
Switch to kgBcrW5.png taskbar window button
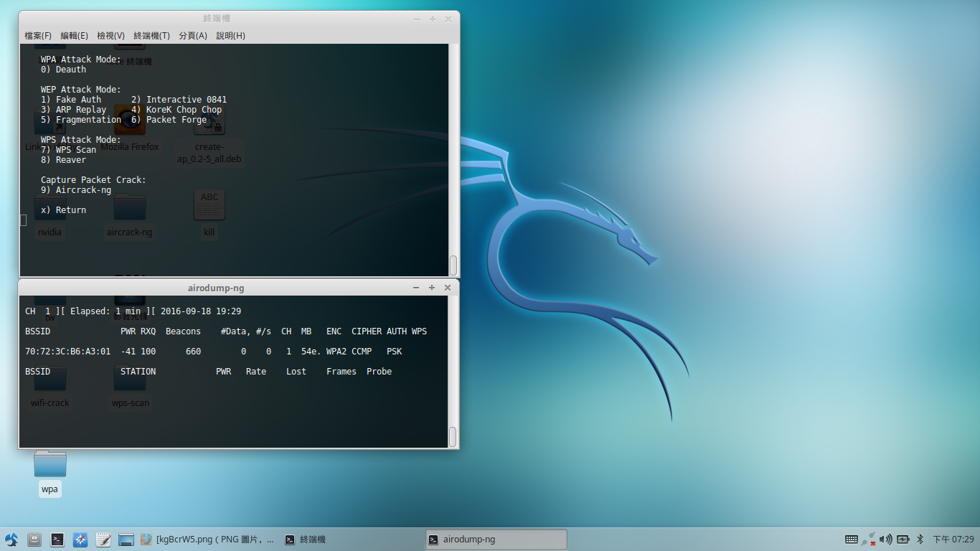coord(207,540)
